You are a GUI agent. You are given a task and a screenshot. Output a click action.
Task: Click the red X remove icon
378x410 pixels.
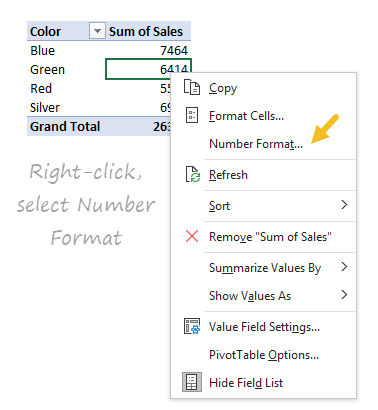(x=192, y=236)
